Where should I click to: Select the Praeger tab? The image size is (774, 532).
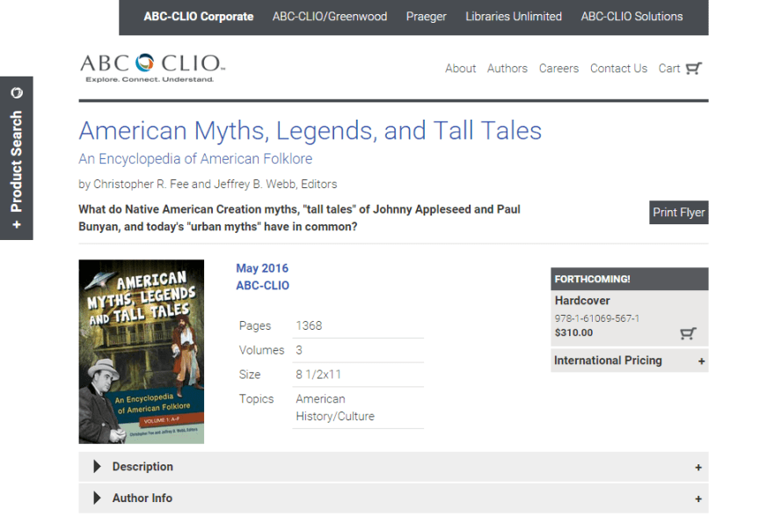tap(426, 17)
